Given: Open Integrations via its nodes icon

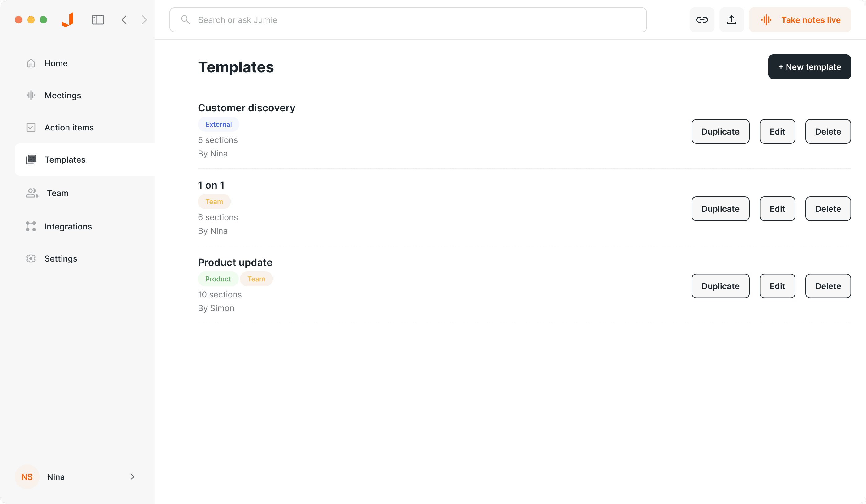Looking at the screenshot, I should coord(31,226).
